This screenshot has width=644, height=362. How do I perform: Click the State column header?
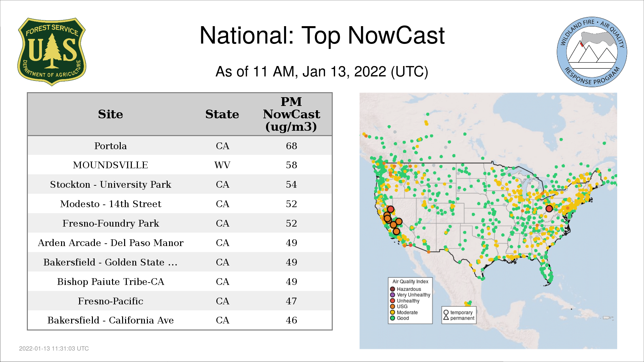pyautogui.click(x=222, y=114)
